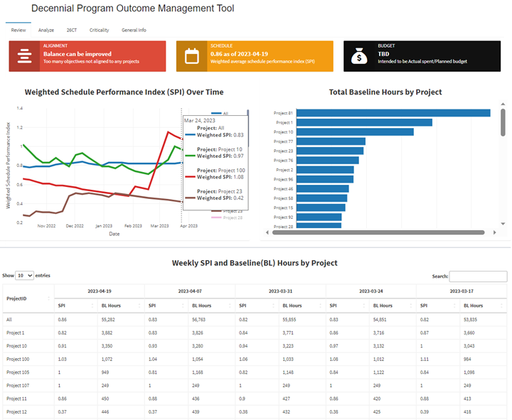Open the Show entries count dropdown

[x=25, y=275]
